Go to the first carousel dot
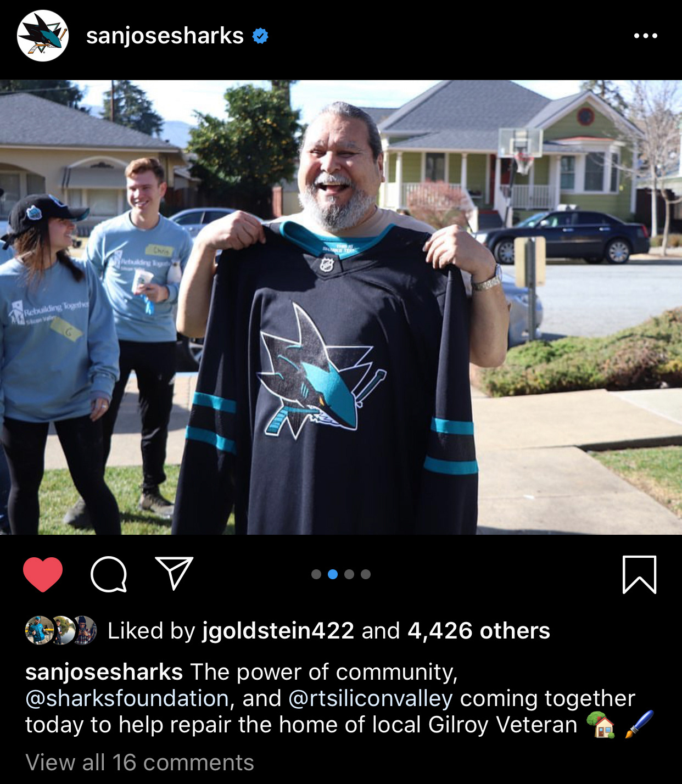Image resolution: width=682 pixels, height=784 pixels. tap(316, 574)
